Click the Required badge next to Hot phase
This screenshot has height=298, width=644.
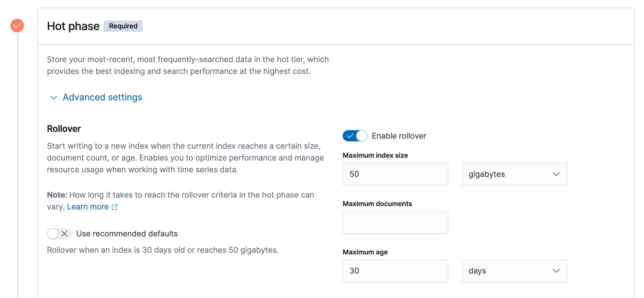tap(123, 26)
